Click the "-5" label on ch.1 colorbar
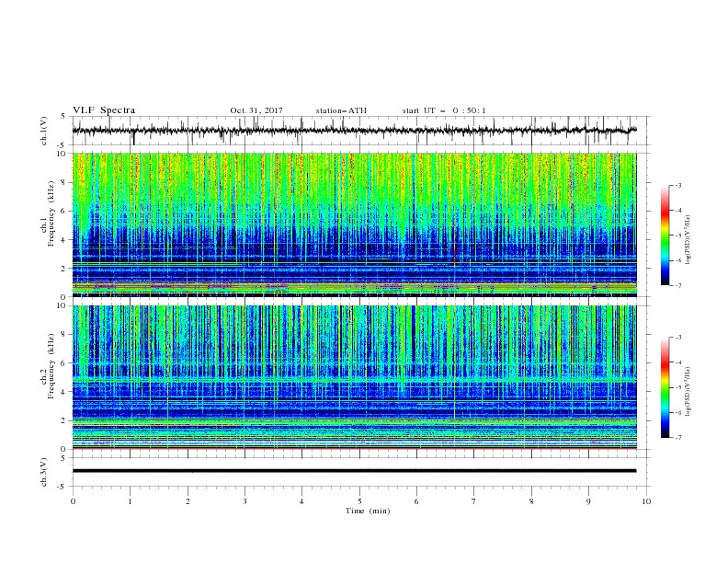The image size is (728, 563). 678,236
